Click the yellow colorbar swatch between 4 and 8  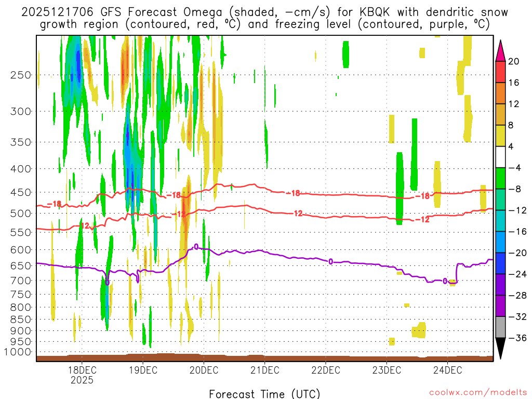coord(500,136)
